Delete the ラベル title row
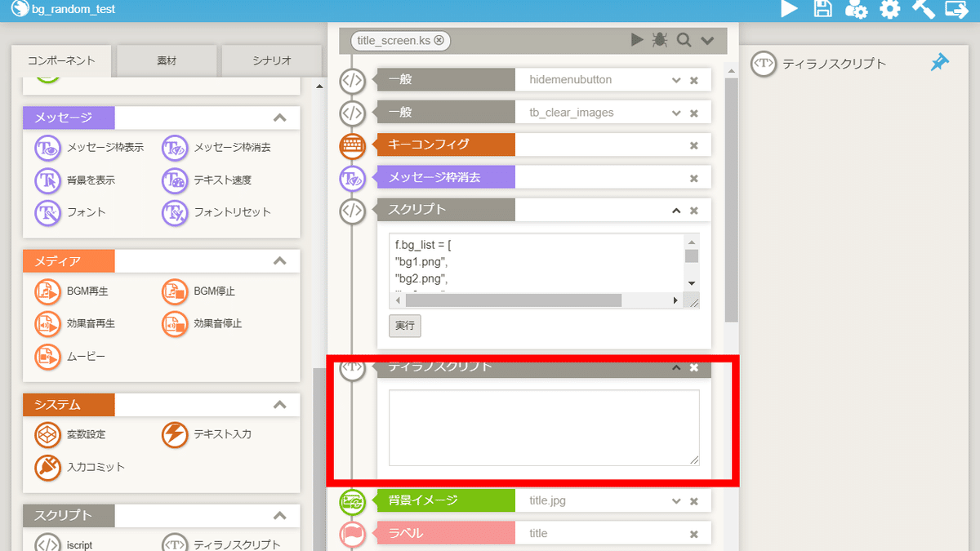The width and height of the screenshot is (980, 551). pos(694,534)
